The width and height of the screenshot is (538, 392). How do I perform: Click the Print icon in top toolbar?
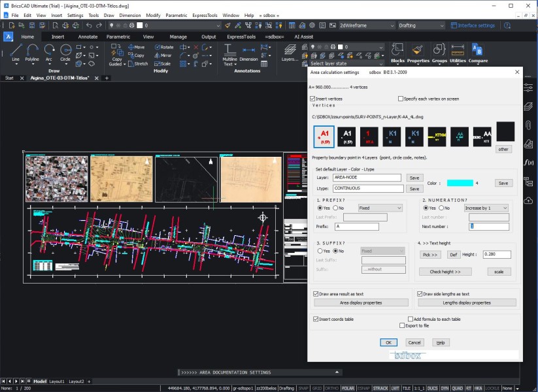click(65, 25)
